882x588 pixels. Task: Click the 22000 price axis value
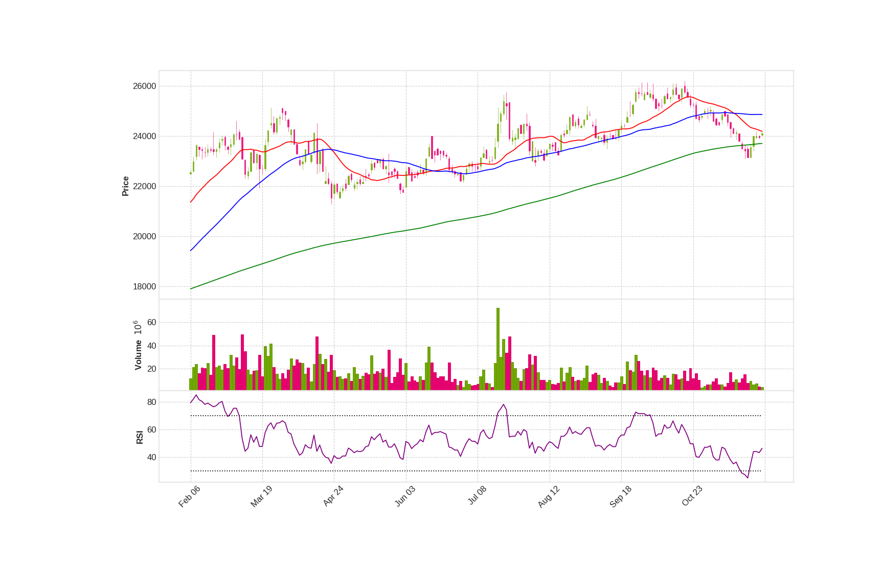click(145, 186)
